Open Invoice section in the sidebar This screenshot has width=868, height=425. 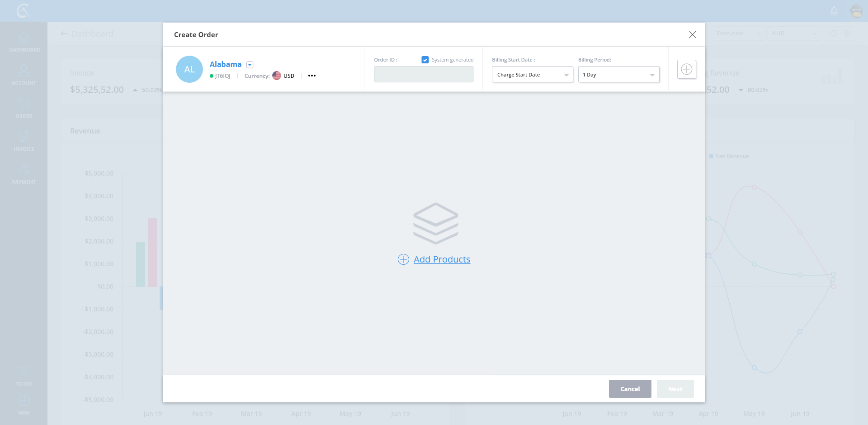tap(24, 141)
